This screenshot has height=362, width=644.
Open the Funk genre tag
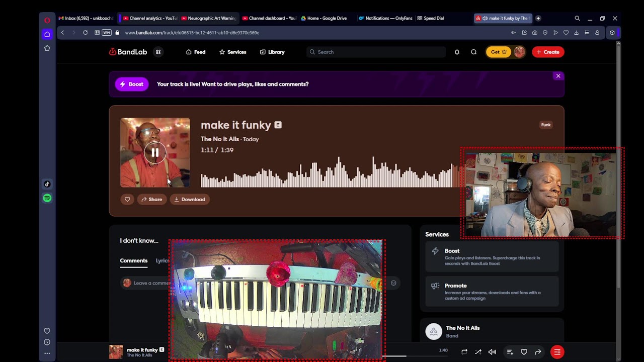tap(546, 125)
